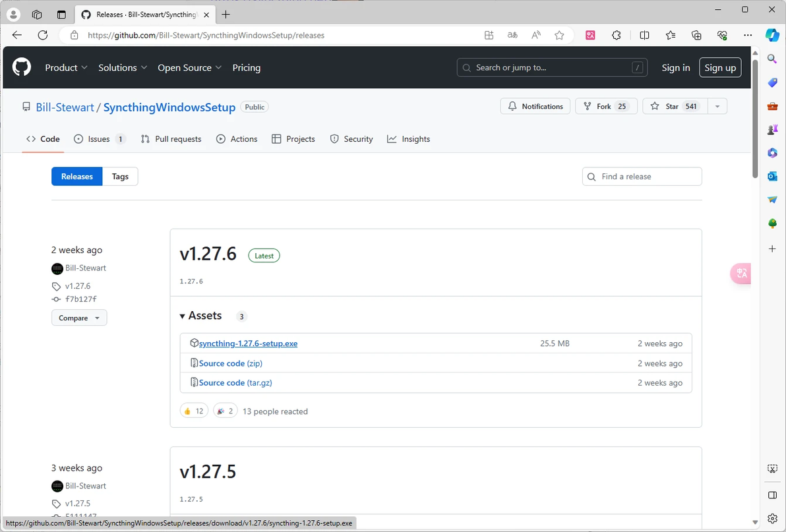Open the Edge Copilot sidebar icon
Image resolution: width=786 pixels, height=532 pixels.
click(x=772, y=35)
